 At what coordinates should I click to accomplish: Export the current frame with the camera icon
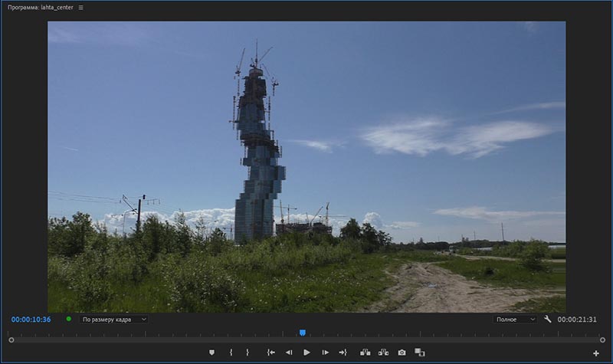coord(402,353)
